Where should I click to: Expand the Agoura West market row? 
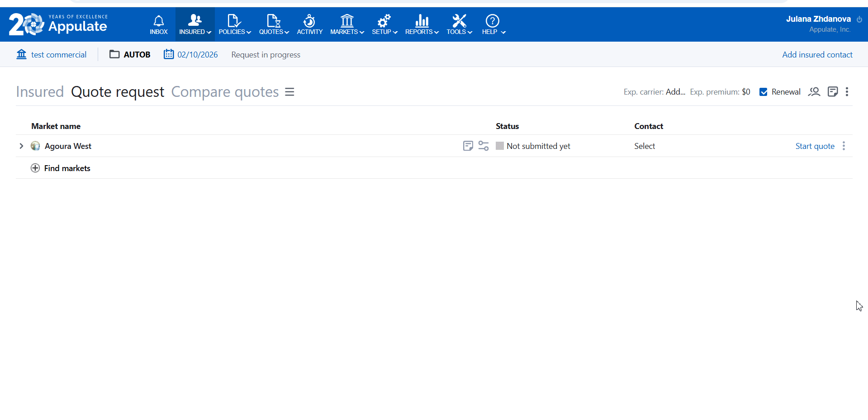point(21,146)
